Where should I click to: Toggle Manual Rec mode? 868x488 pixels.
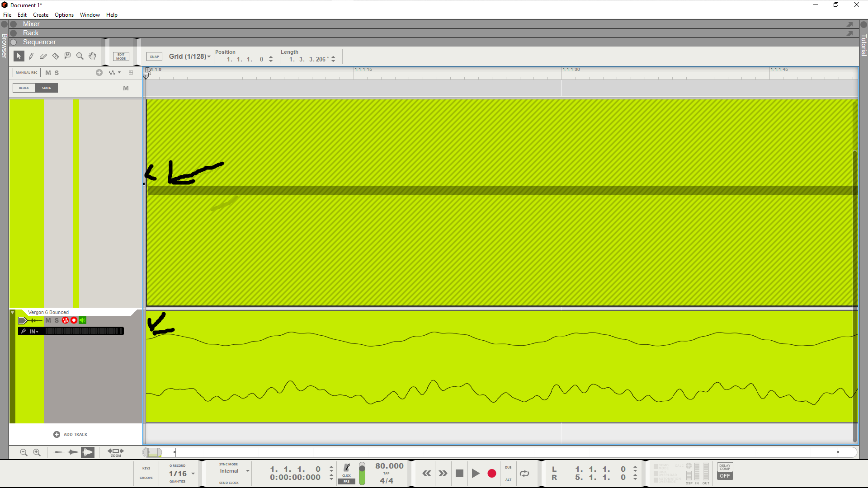(27, 72)
